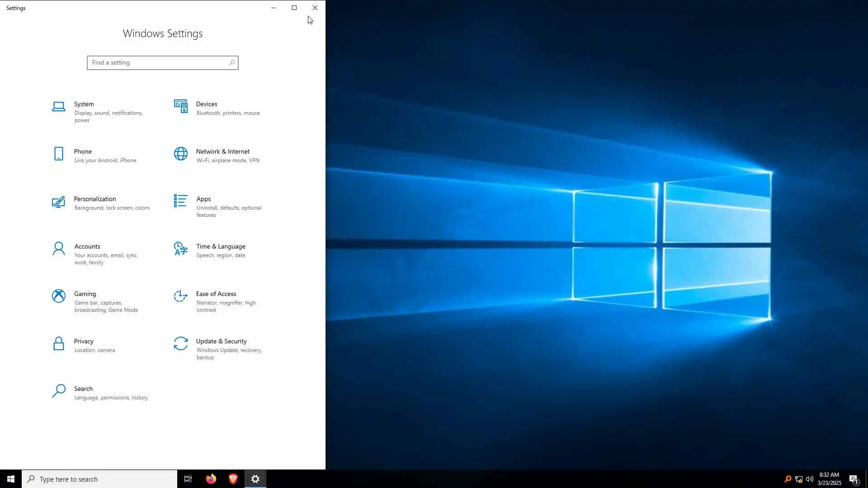Open Time & Language settings

point(220,247)
